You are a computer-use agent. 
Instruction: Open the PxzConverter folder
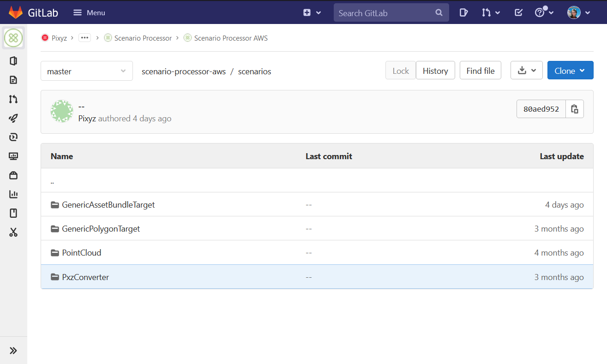click(x=85, y=277)
